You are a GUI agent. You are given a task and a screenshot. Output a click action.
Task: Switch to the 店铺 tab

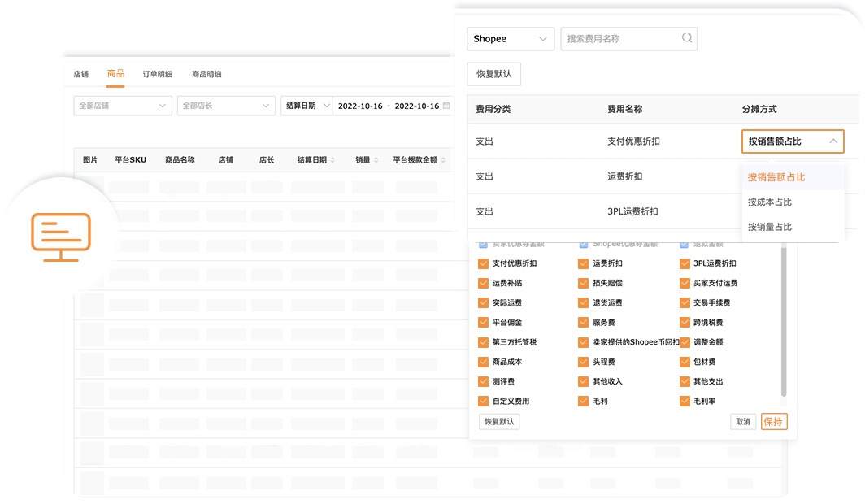point(81,75)
